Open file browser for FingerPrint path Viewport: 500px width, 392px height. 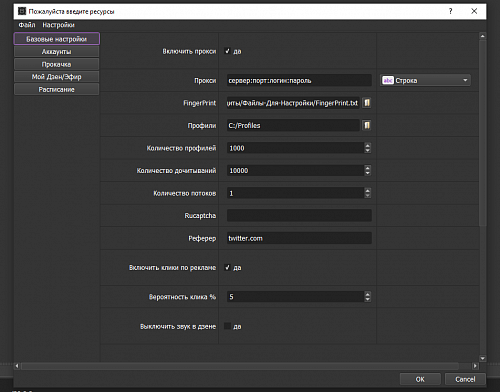(367, 103)
